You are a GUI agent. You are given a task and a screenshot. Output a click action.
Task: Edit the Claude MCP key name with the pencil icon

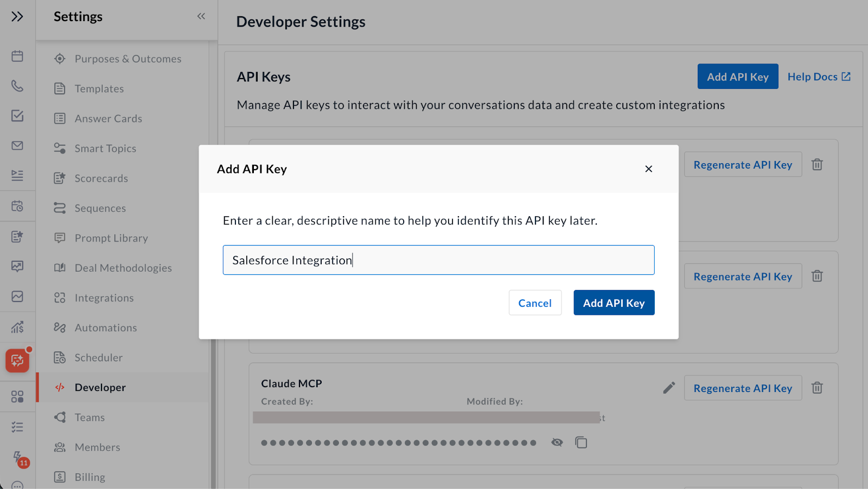click(x=669, y=387)
